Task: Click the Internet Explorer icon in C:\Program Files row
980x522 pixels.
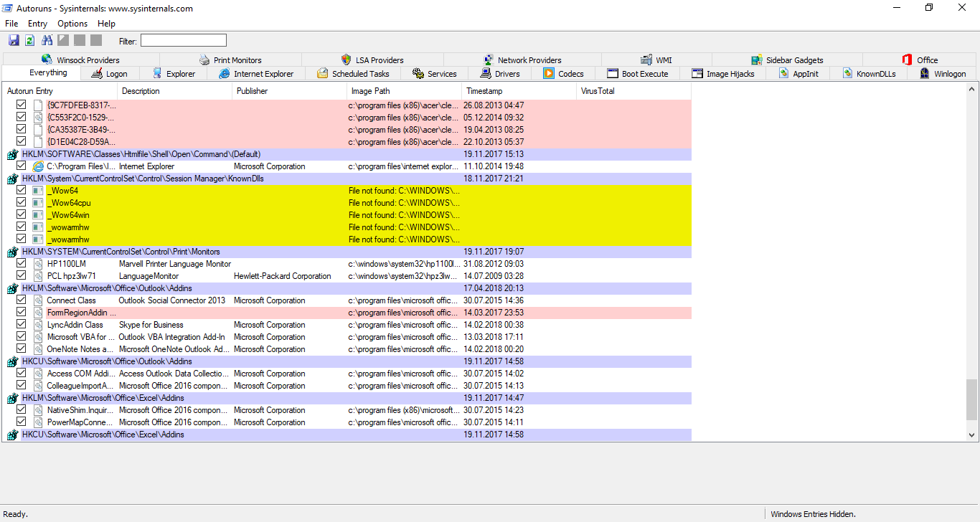Action: 38,166
